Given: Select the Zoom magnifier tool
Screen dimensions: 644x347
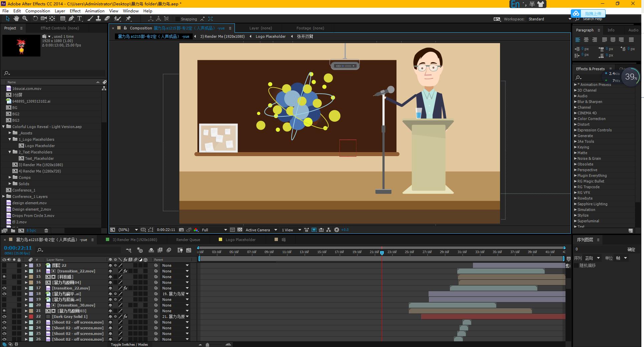Looking at the screenshot, I should click(x=25, y=19).
